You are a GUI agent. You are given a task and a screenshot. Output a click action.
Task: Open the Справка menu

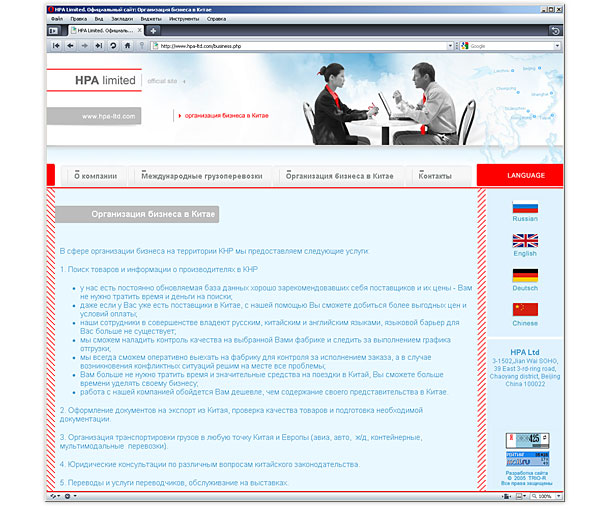click(216, 19)
